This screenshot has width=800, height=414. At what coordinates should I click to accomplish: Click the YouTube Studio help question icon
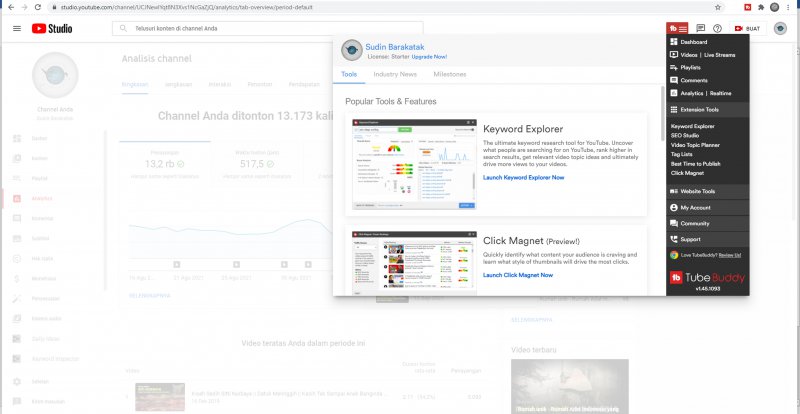pos(717,28)
